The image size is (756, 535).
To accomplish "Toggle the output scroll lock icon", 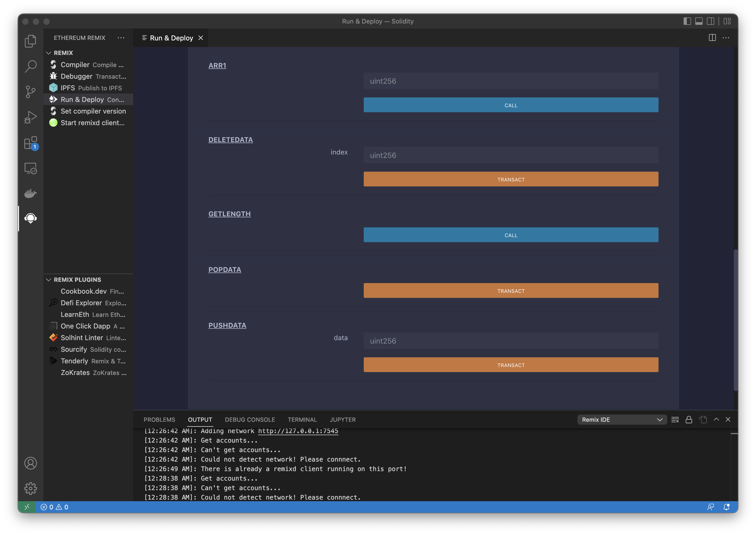I will [x=688, y=419].
